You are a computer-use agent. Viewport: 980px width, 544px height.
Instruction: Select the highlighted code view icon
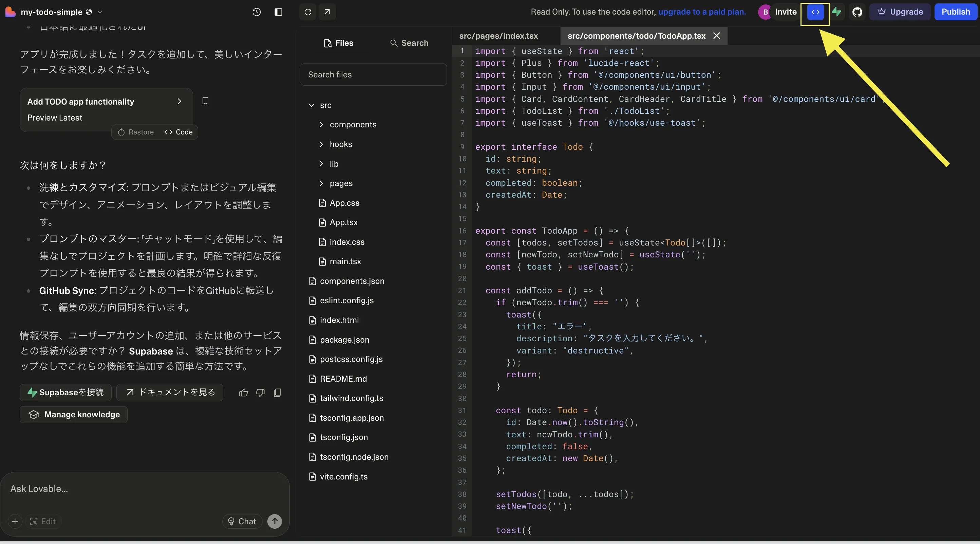tap(814, 12)
